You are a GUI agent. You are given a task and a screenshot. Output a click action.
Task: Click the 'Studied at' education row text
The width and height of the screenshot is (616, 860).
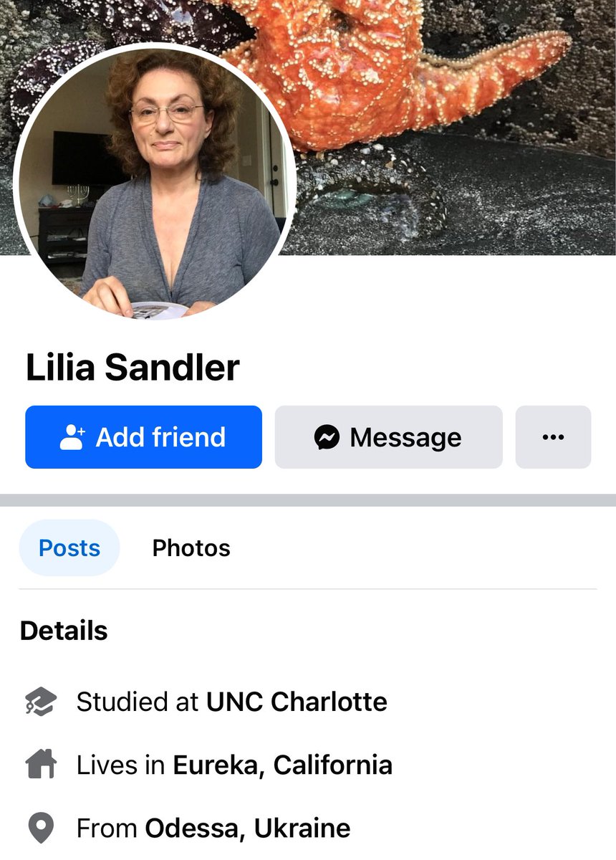point(232,702)
